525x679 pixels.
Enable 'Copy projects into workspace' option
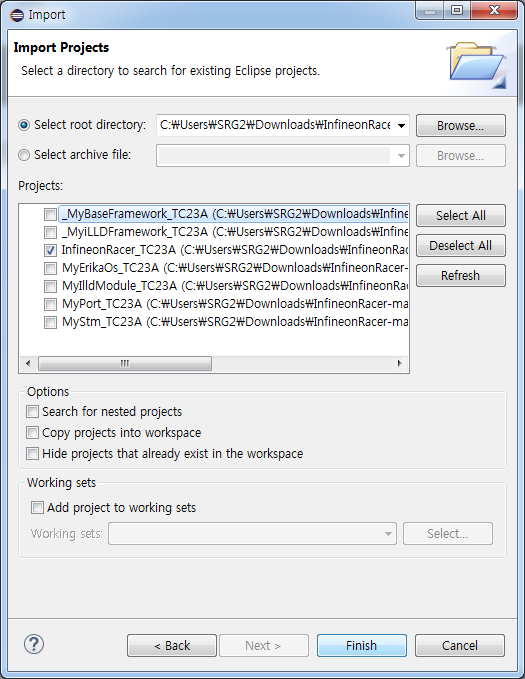point(32,433)
